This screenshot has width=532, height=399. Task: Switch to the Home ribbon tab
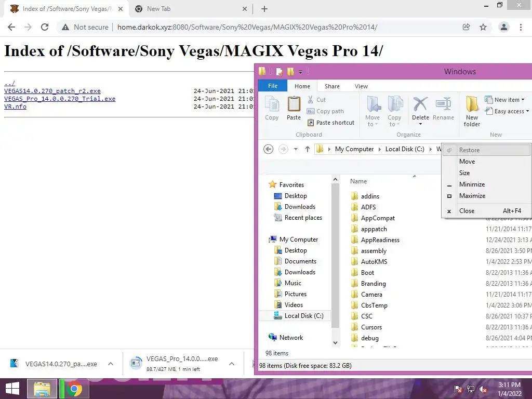[302, 86]
